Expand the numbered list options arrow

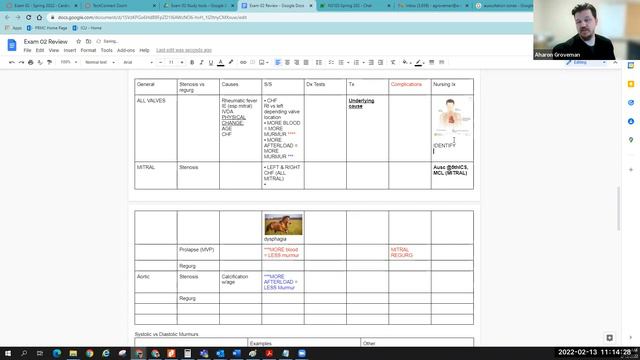(x=363, y=62)
